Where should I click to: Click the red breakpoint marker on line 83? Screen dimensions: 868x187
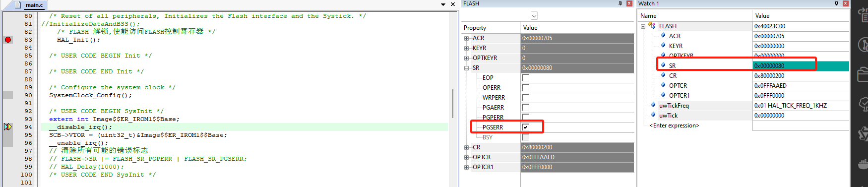pos(8,40)
